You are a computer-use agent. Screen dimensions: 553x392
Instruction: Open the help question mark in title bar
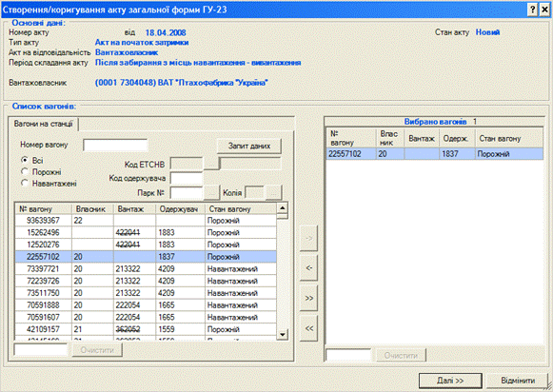[x=533, y=10]
